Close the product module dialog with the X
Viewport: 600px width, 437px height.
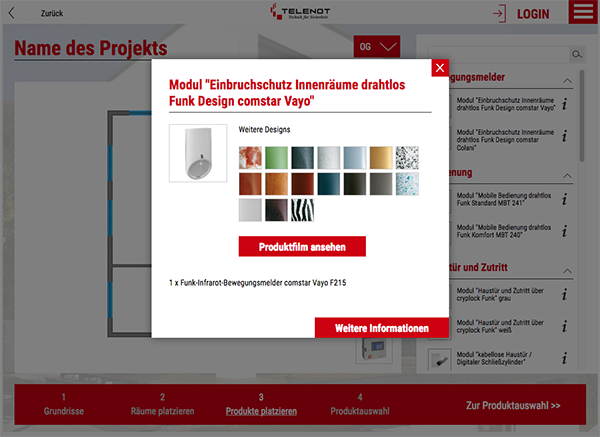pos(440,68)
